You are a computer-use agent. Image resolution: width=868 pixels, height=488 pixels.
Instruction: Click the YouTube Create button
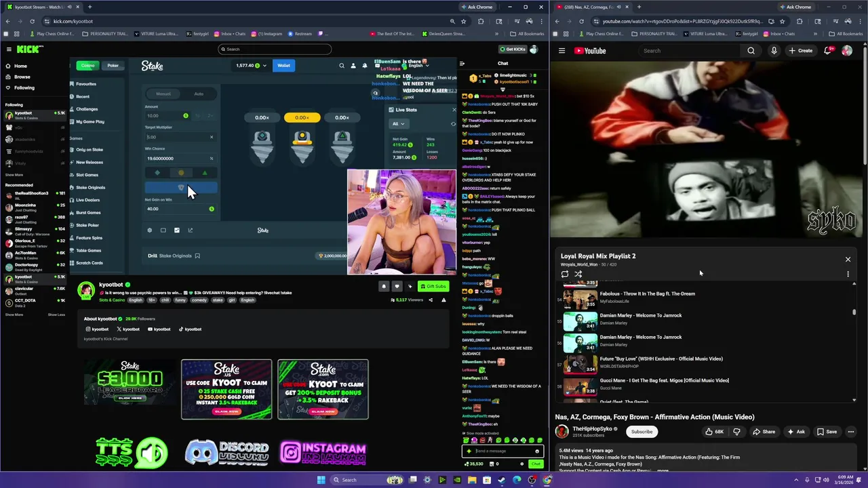pyautogui.click(x=800, y=51)
